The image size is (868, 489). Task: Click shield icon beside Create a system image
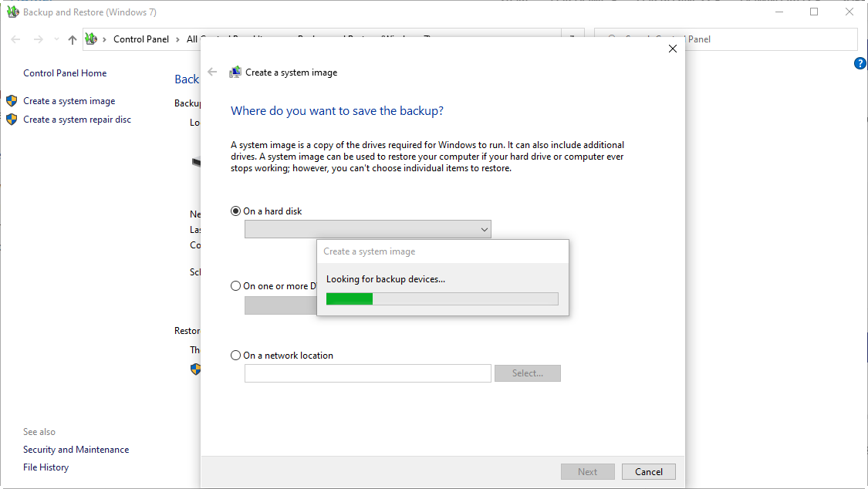pos(12,101)
